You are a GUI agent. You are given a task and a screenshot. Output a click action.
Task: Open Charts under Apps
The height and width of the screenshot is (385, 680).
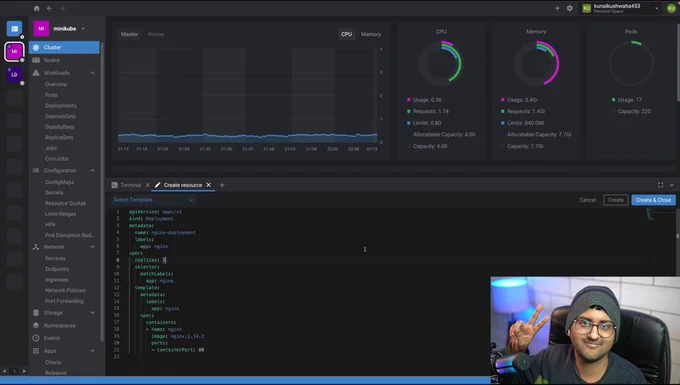point(53,362)
